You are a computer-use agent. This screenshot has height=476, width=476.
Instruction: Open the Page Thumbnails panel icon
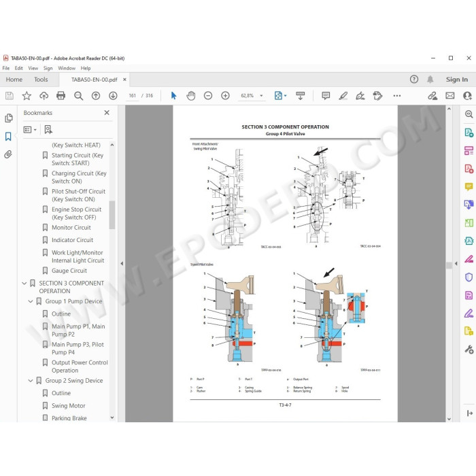coord(8,118)
